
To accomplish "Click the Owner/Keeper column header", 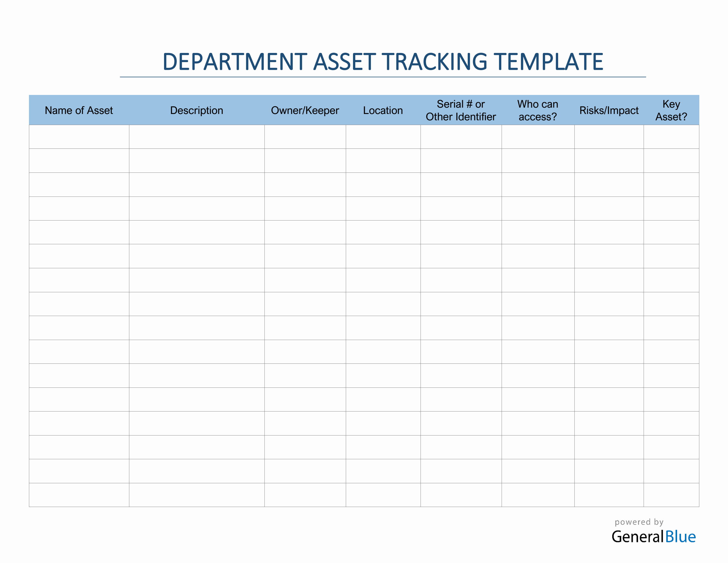I will 305,110.
